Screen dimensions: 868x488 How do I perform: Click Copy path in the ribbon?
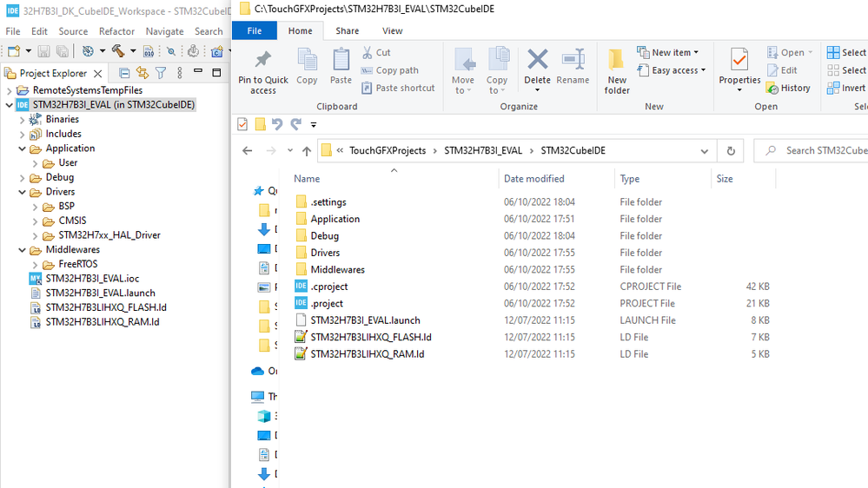click(390, 70)
